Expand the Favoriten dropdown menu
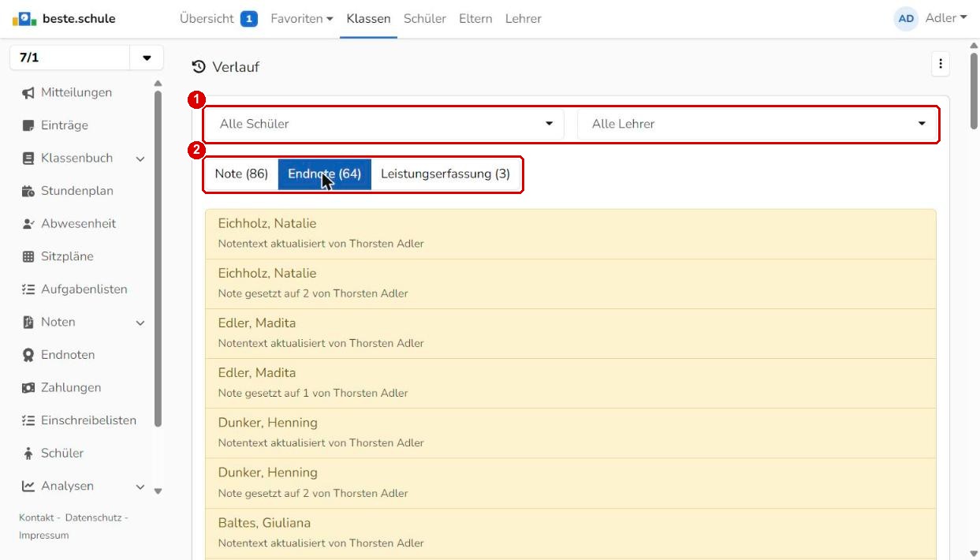This screenshot has width=980, height=560. (x=302, y=18)
